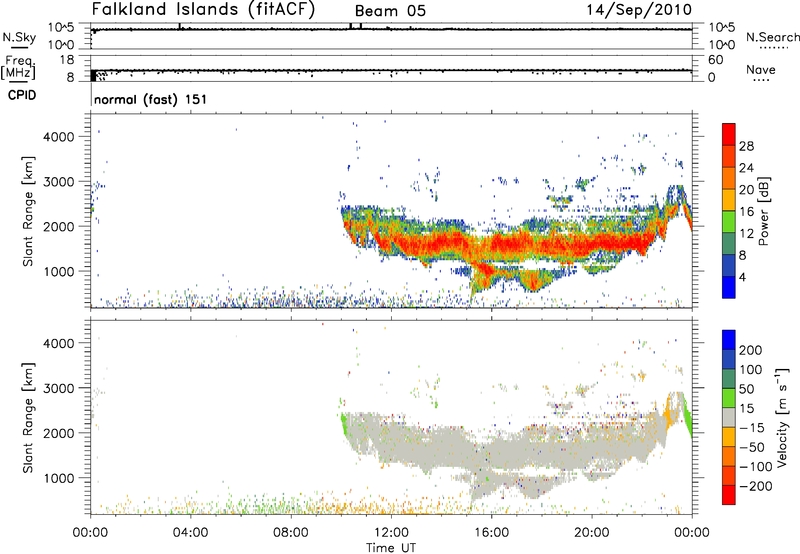Click the dark blue bottom segment of Power colorbar

[x=729, y=289]
